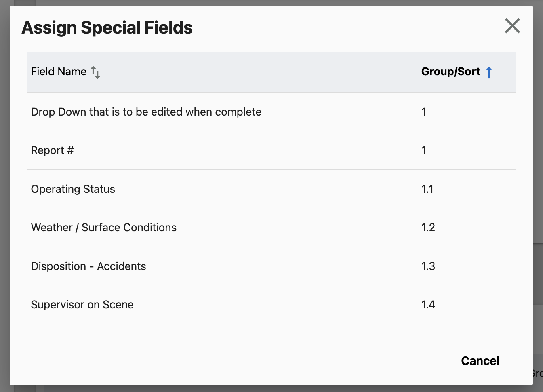Viewport: 543px width, 392px height.
Task: Click the 1.3 Group/Sort value
Action: [428, 266]
